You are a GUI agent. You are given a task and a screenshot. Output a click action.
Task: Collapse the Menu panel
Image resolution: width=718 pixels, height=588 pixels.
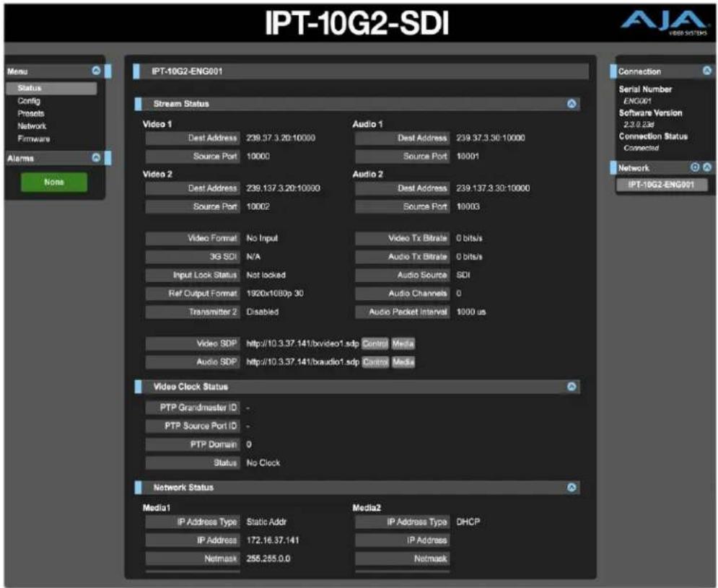coord(96,71)
